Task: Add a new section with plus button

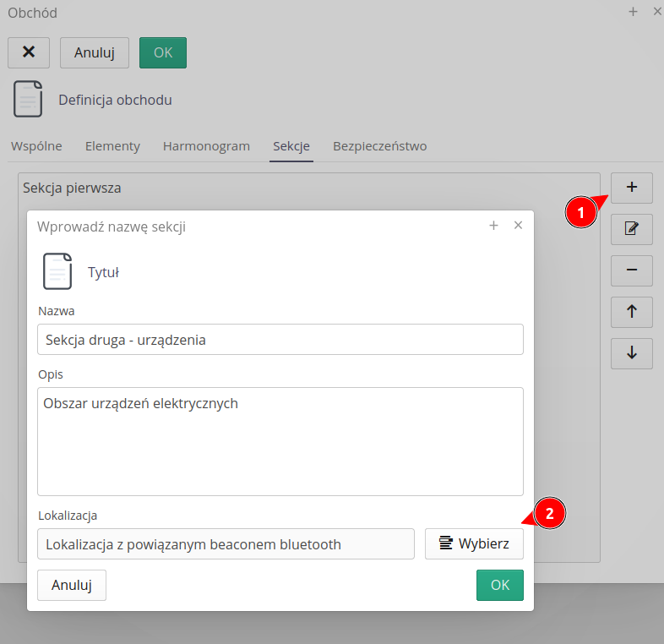Action: point(632,187)
